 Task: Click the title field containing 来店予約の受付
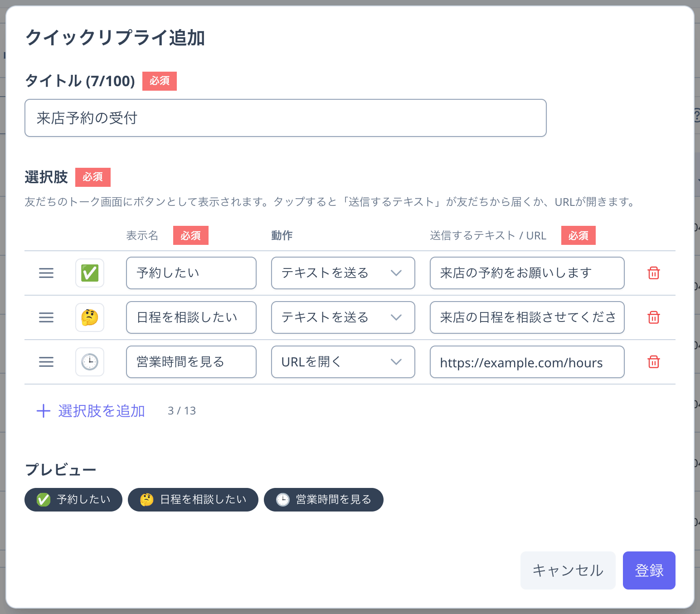(285, 118)
